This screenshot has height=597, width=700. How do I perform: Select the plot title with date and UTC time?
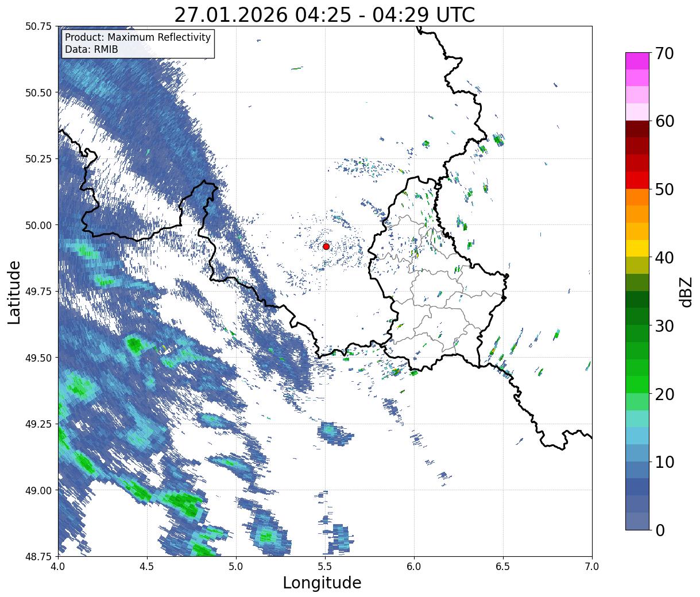(x=324, y=15)
